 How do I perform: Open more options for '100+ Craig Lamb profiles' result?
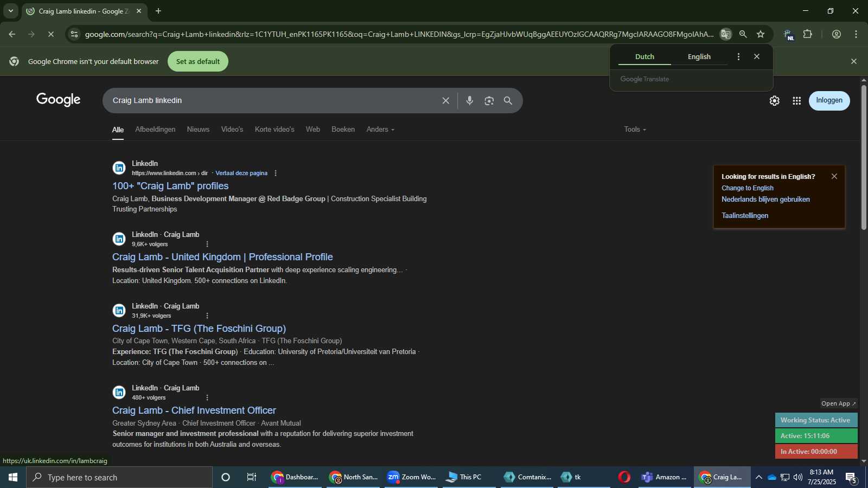click(276, 173)
